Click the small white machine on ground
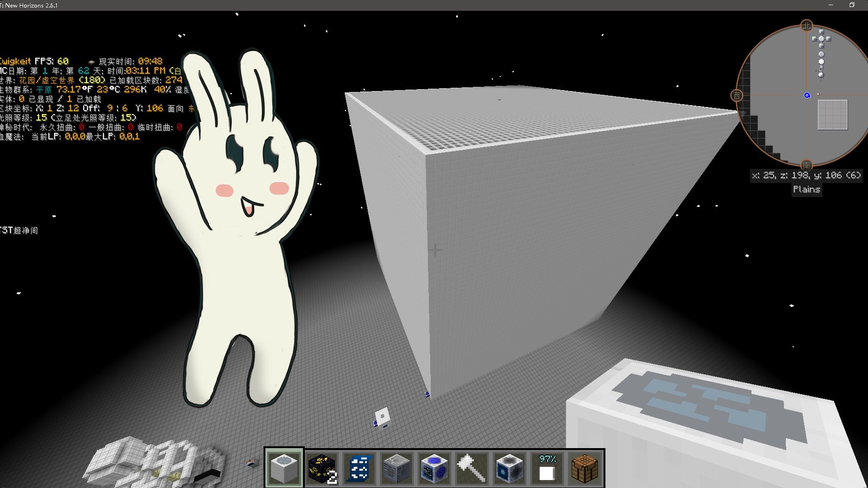 pyautogui.click(x=382, y=418)
